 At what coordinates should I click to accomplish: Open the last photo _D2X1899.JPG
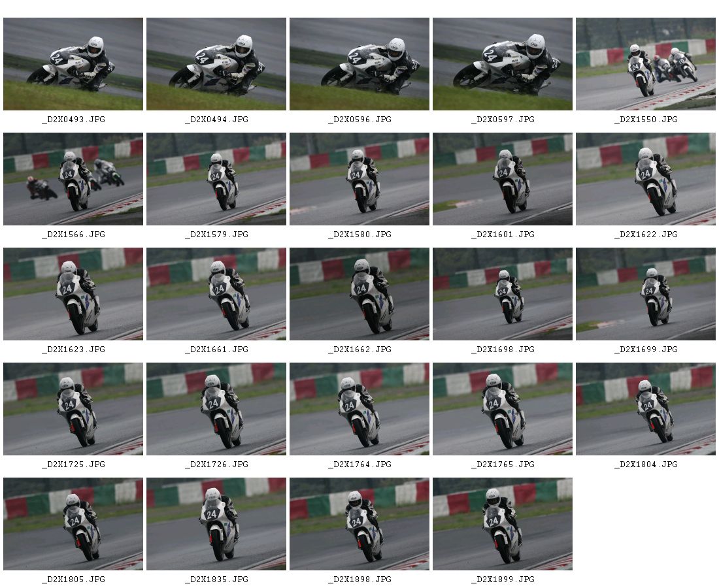[503, 524]
